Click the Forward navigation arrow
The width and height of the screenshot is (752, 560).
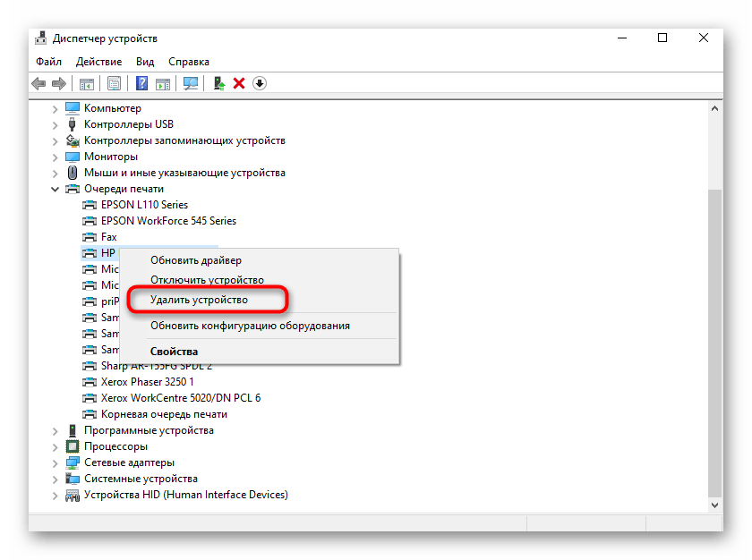tap(59, 83)
